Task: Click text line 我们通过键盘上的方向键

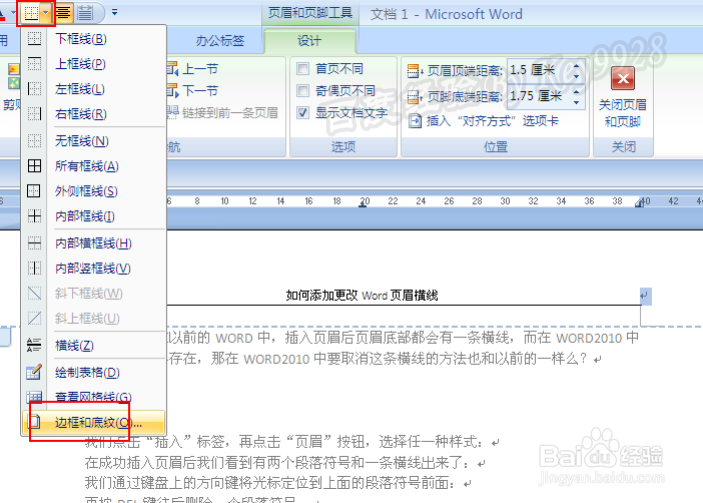Action: click(278, 483)
